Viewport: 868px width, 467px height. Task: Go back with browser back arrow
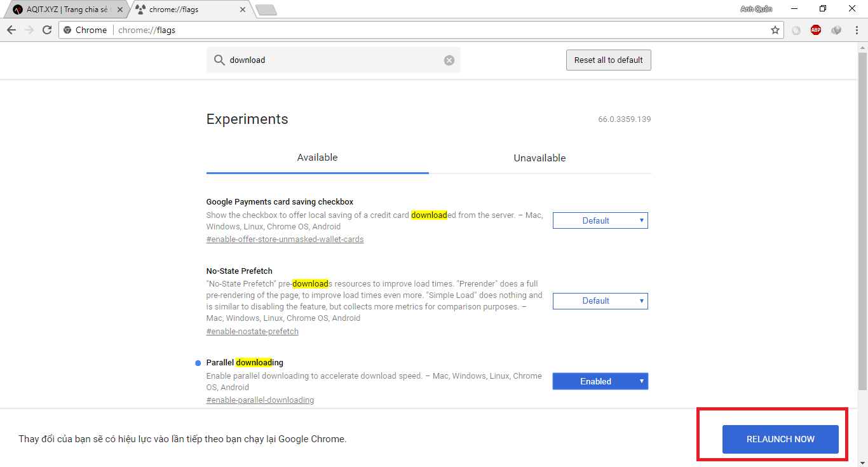[x=11, y=30]
